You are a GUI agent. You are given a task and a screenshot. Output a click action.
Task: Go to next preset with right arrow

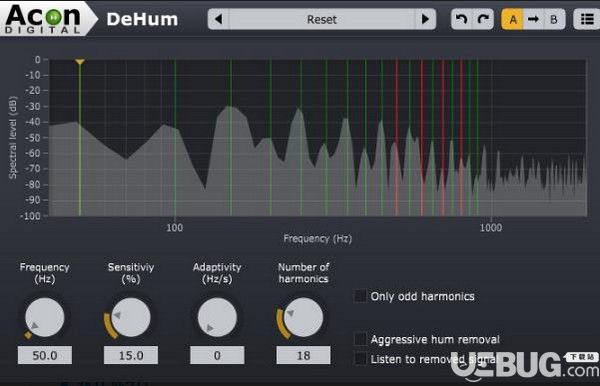point(425,19)
